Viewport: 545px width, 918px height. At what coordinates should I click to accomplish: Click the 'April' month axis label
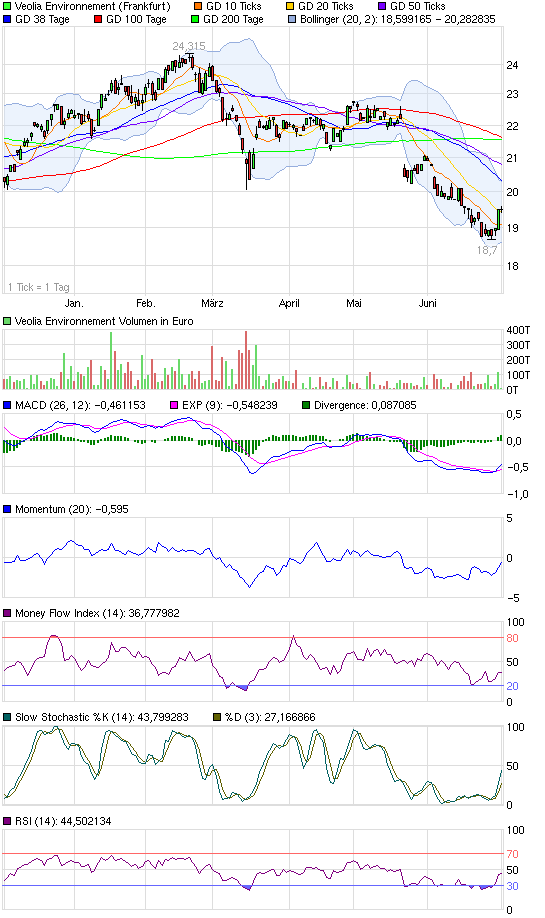coord(289,303)
